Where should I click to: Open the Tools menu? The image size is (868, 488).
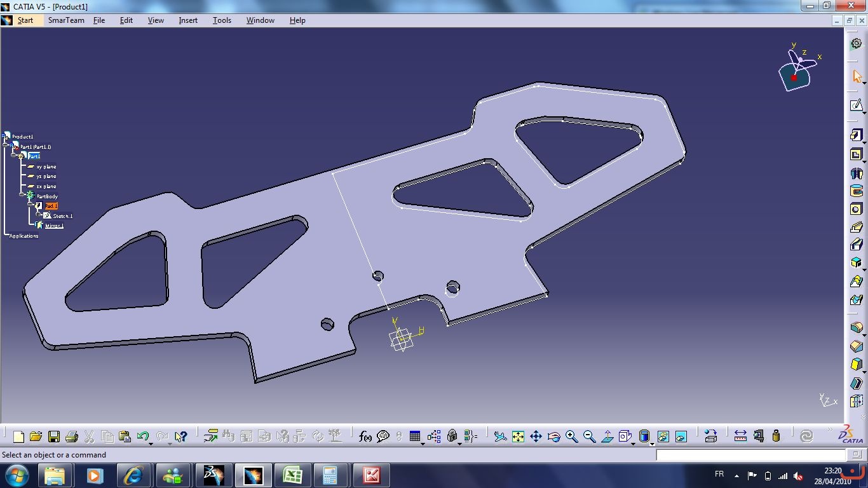(222, 20)
